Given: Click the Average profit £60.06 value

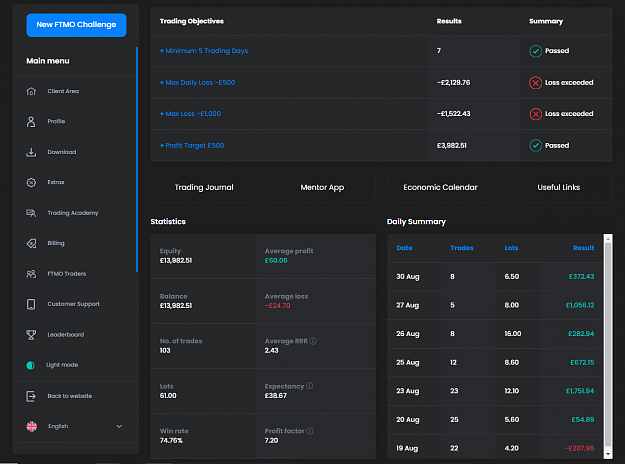Looking at the screenshot, I should tap(276, 260).
